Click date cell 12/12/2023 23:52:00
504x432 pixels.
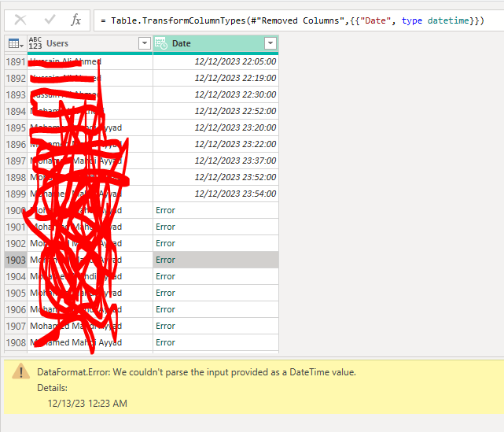click(215, 177)
